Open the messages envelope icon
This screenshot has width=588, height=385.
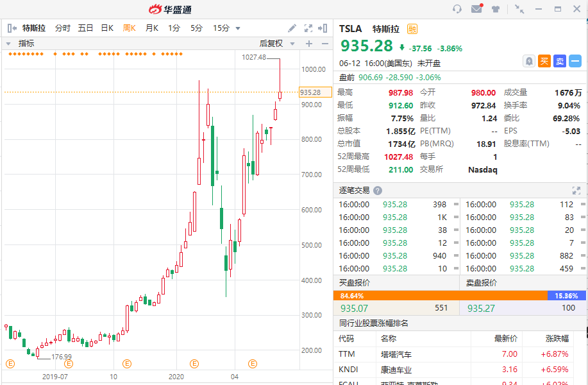[x=476, y=8]
